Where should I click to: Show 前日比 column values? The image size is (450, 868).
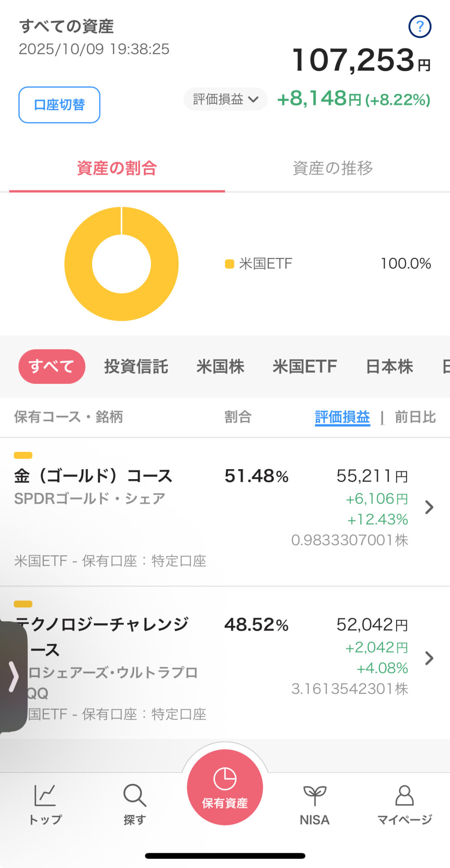(415, 417)
